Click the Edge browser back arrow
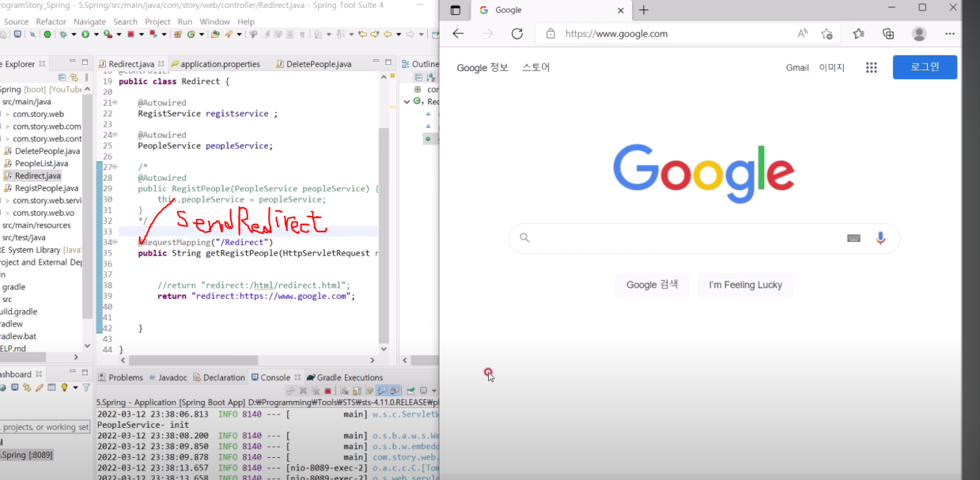Screen dimensions: 980x480 pyautogui.click(x=458, y=34)
